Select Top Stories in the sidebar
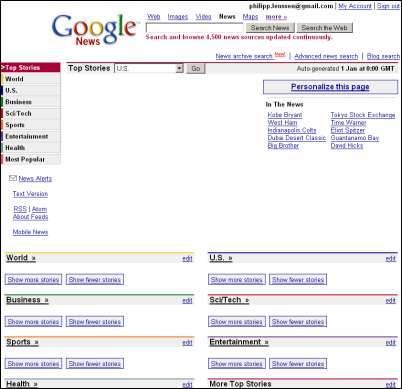The height and width of the screenshot is (389, 402). coord(30,68)
